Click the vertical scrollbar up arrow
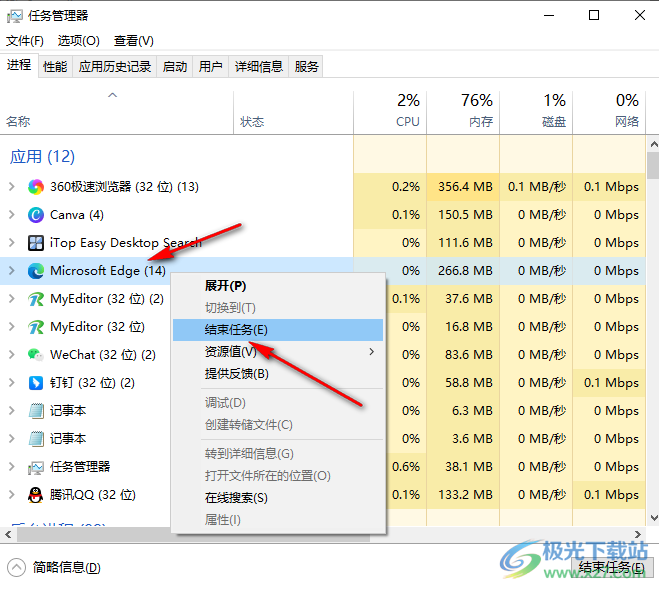This screenshot has width=659, height=589. 654,144
